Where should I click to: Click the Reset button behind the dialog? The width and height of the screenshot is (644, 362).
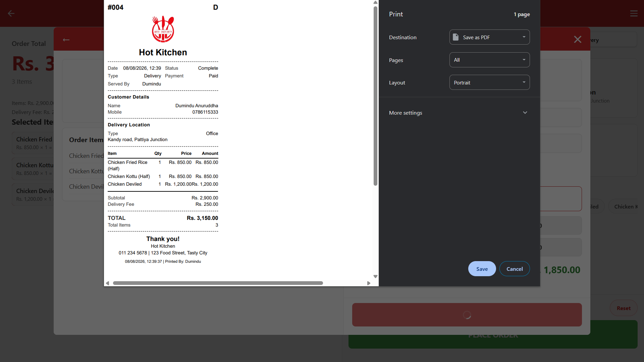(x=624, y=308)
